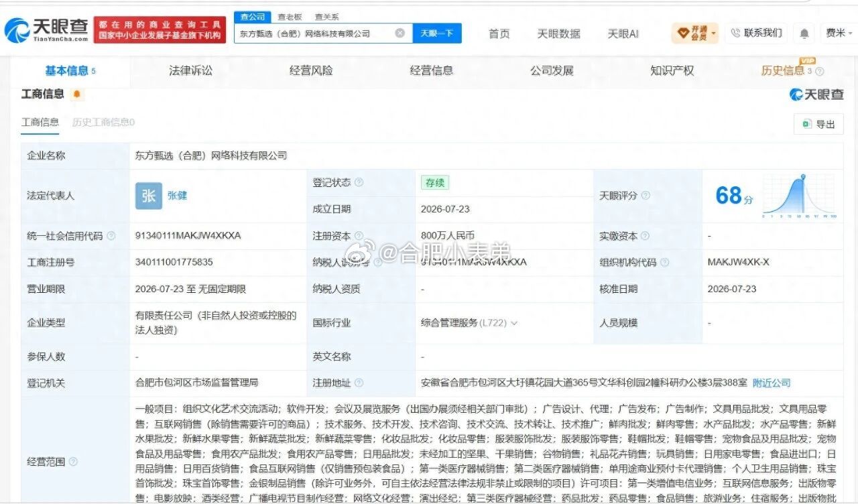Click the help icon next to 经营范围

(73, 462)
